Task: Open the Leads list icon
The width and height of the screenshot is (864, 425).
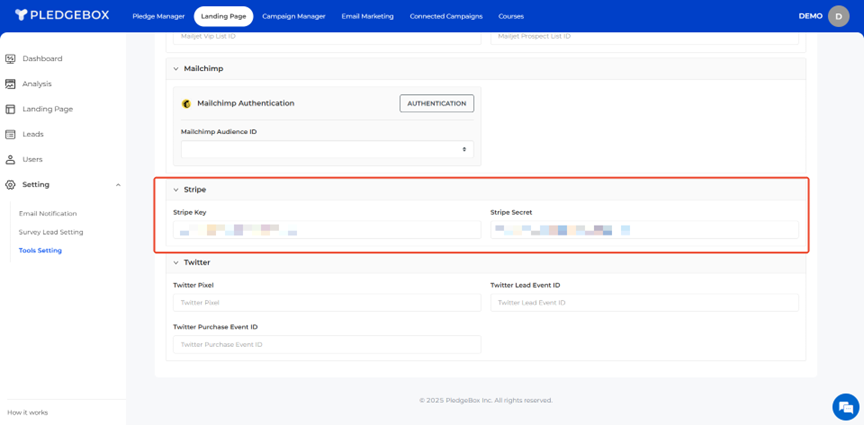Action: tap(10, 134)
